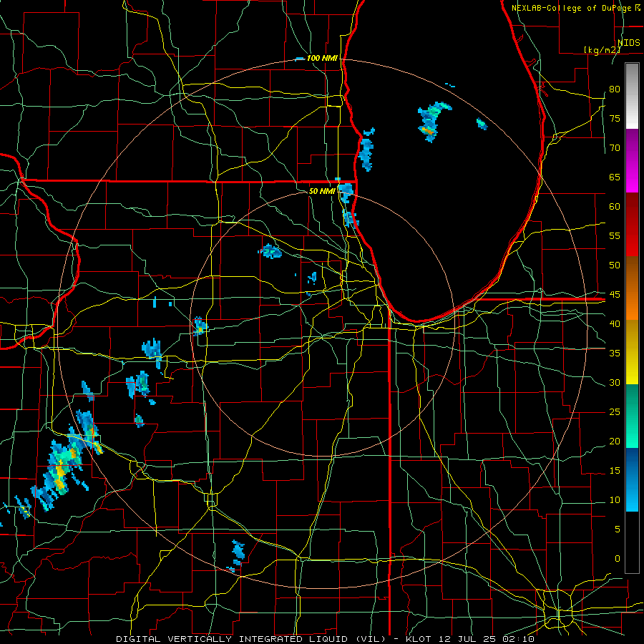Click the gray-white top segment of color scale
The image size is (644, 644).
point(632,96)
